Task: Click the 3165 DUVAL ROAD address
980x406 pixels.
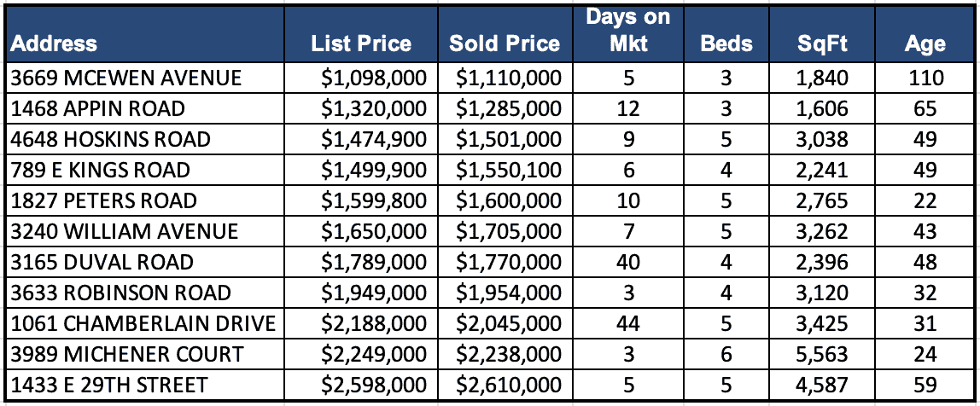Action: [x=102, y=263]
